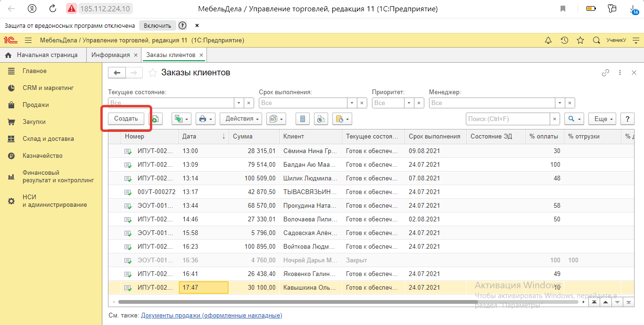Image resolution: width=644 pixels, height=325 pixels.
Task: Clear the search field with the x button
Action: (x=555, y=119)
